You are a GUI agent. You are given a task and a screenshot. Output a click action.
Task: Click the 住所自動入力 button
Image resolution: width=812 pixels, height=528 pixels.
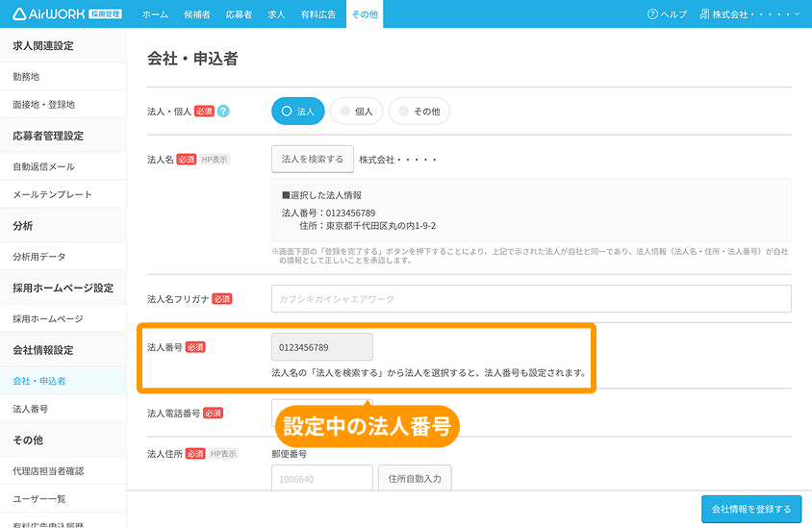[x=415, y=478]
